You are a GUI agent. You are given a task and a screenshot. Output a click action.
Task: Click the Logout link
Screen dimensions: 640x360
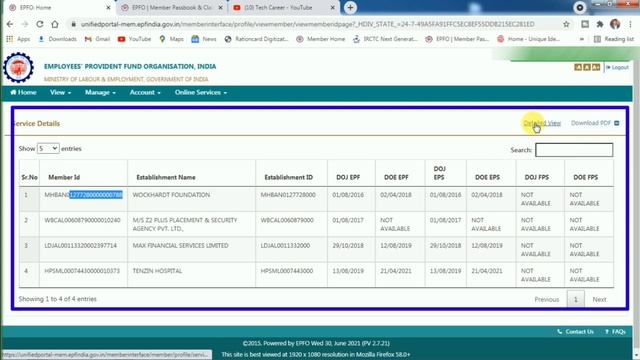click(x=617, y=67)
